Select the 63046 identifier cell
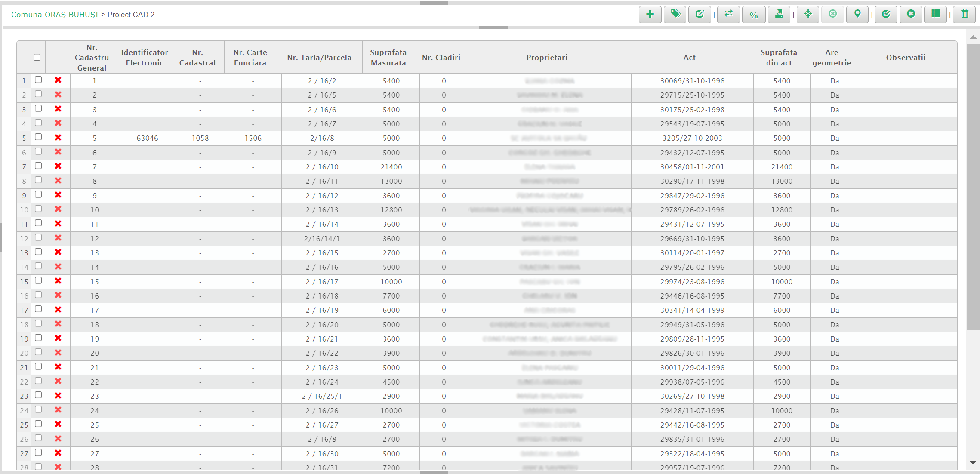980x474 pixels. point(147,138)
